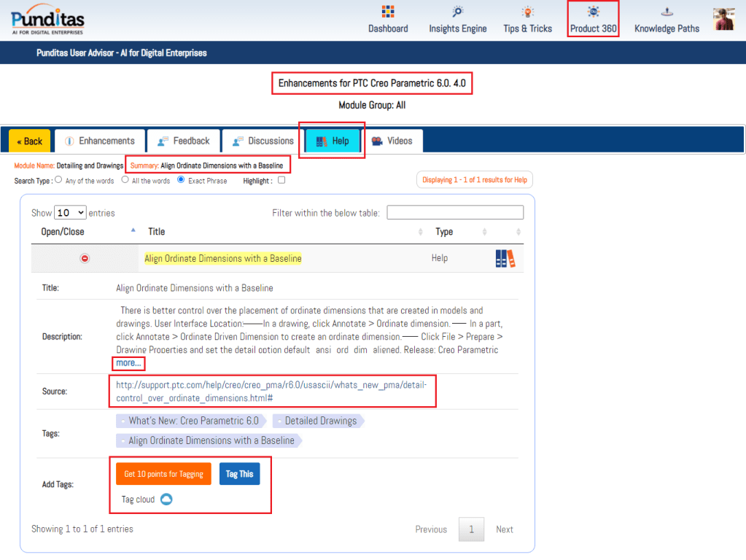Switch to the Videos tab

click(393, 141)
